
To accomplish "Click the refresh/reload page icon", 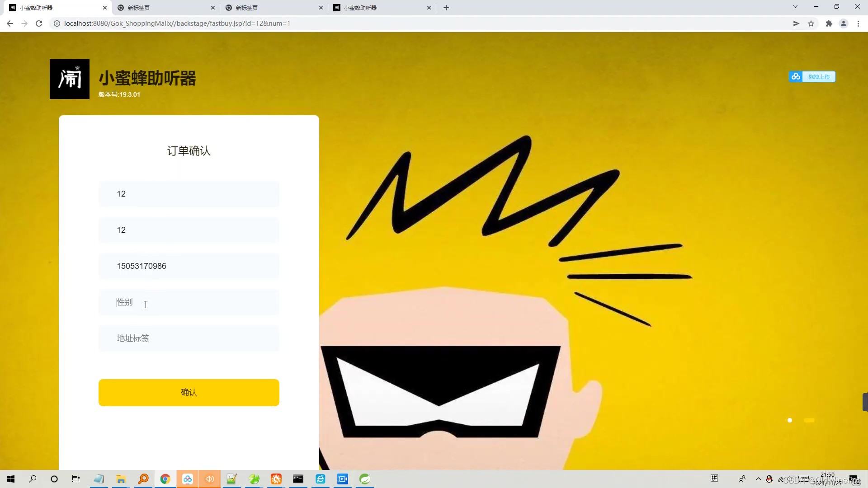I will coord(38,23).
